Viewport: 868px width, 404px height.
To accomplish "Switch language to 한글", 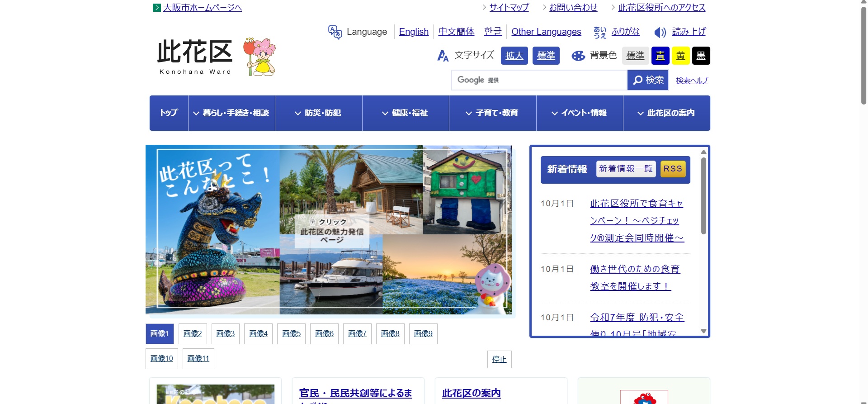I will (493, 32).
